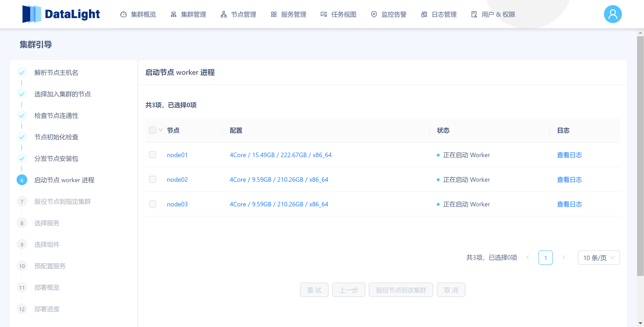
Task: Click the 集群概览 dashboard icon
Action: [123, 15]
